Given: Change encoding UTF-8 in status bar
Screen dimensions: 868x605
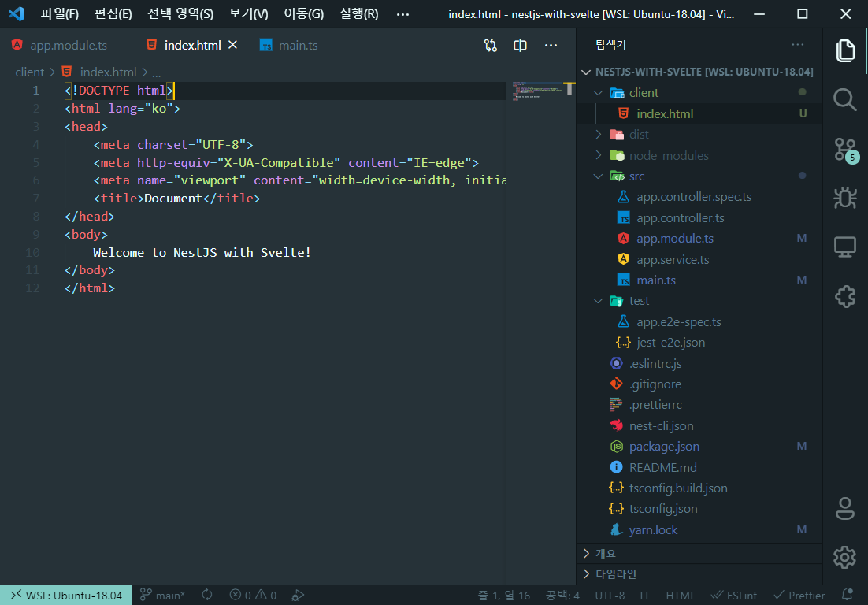Looking at the screenshot, I should click(x=610, y=595).
